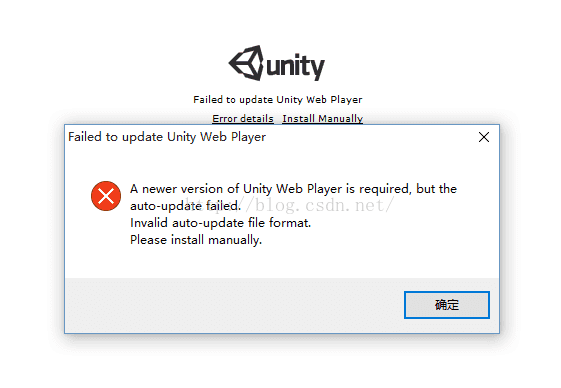
Task: Click the dialog title "Failed to update Unity Web Player"
Action: pyautogui.click(x=167, y=137)
